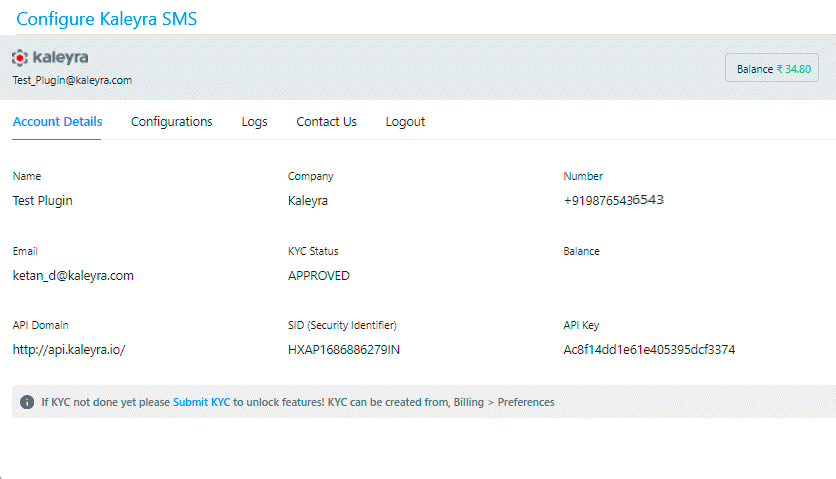
Task: Open the Account Details tab
Action: tap(57, 122)
